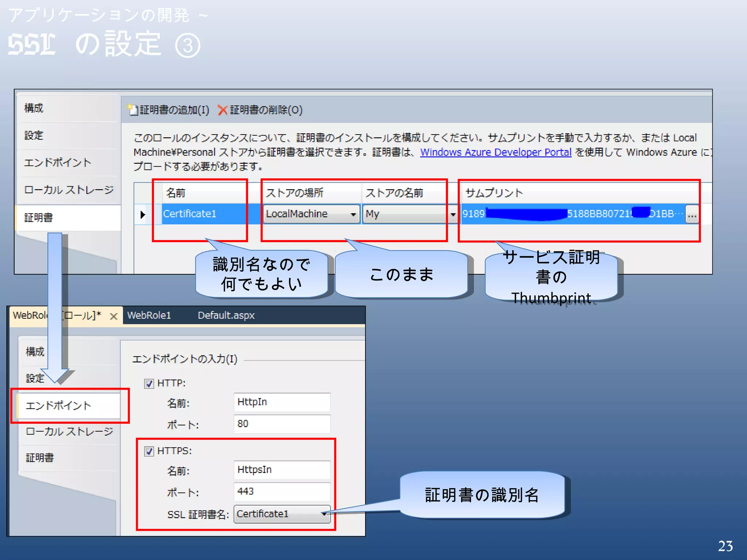
Task: Select 証明書 tab in lower window
Action: pos(69,458)
